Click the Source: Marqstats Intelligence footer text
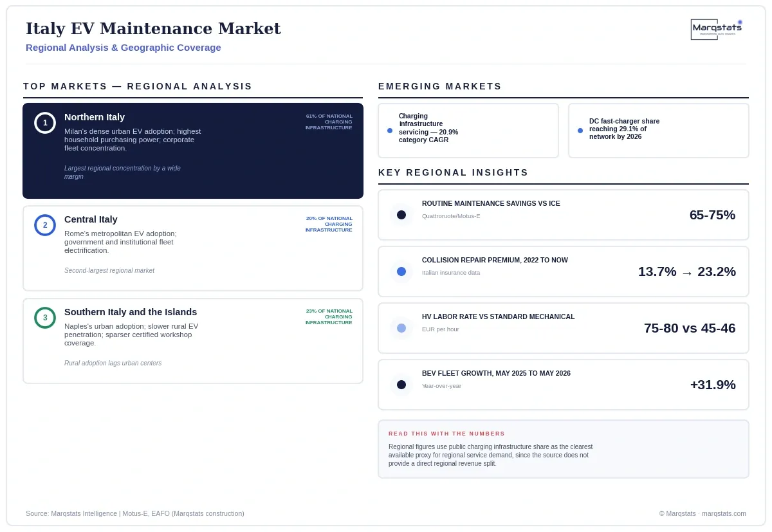Screen dimensions: 772x532 [135, 513]
